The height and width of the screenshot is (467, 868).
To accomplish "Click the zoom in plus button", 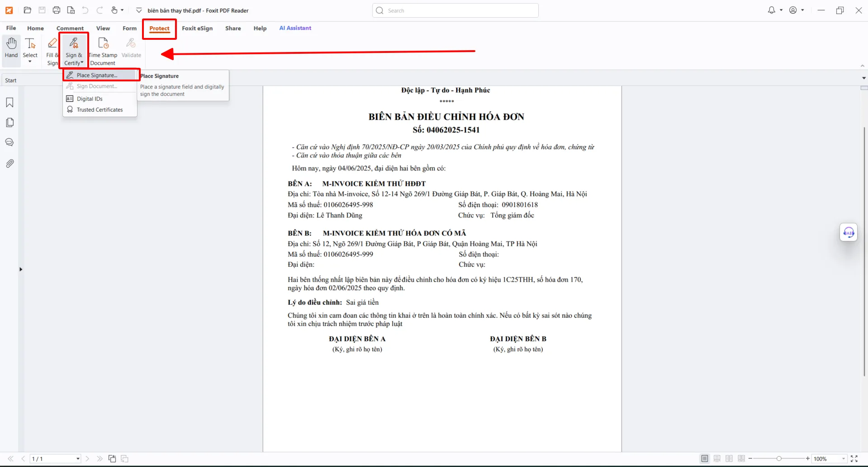I will click(808, 459).
